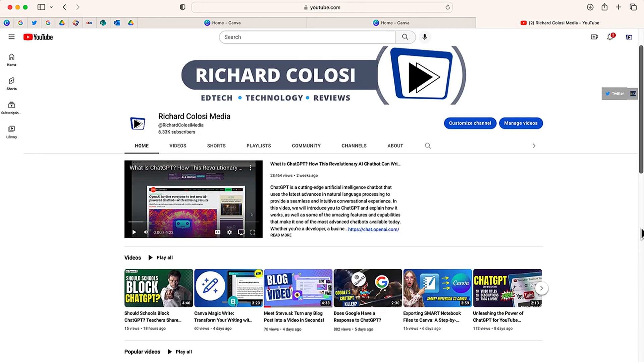Reload the youtube.com page
644x362 pixels.
coord(447,7)
